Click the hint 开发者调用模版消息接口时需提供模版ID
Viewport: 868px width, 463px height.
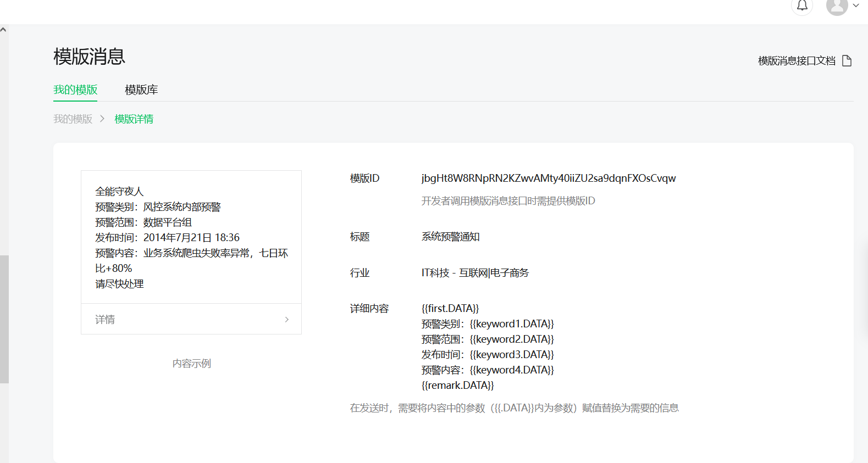pos(508,201)
